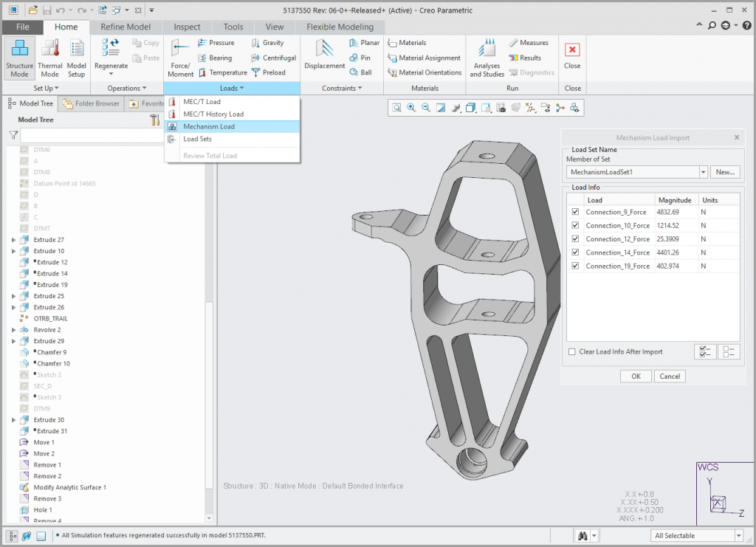This screenshot has height=547, width=756.
Task: Expand the Operations group menu
Action: (127, 88)
